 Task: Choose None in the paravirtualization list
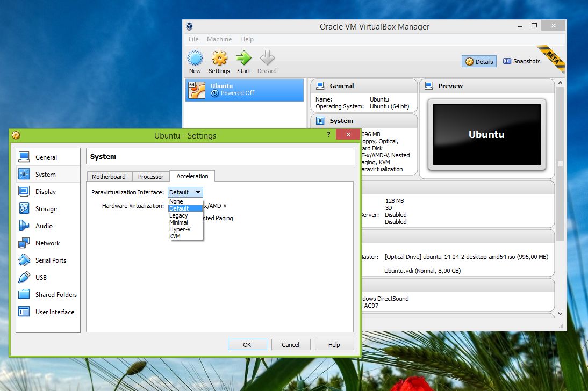pos(185,201)
